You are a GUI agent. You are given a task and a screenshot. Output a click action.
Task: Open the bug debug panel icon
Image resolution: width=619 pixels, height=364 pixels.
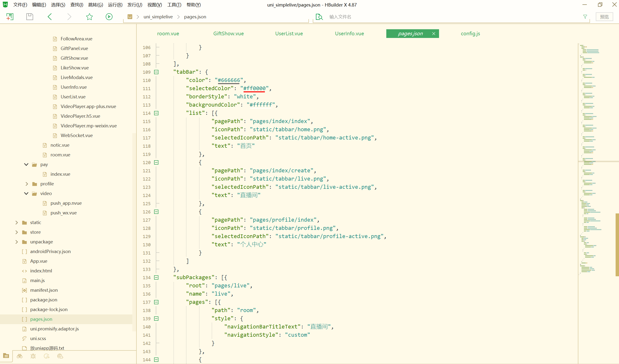(33, 356)
